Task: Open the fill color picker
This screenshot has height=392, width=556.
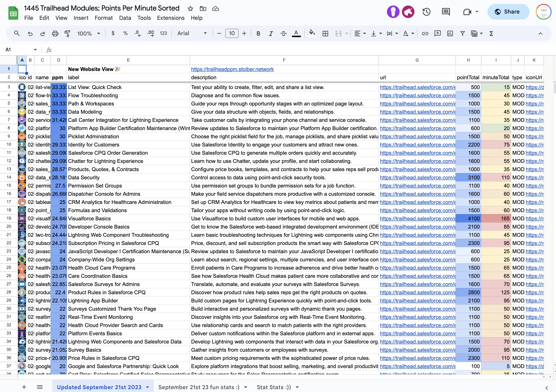Action: (312, 33)
